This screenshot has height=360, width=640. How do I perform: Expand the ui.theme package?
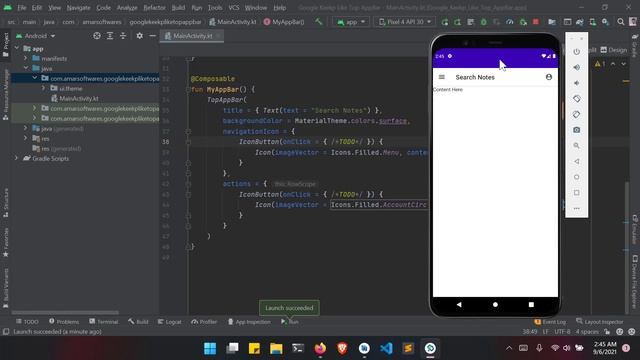click(44, 88)
